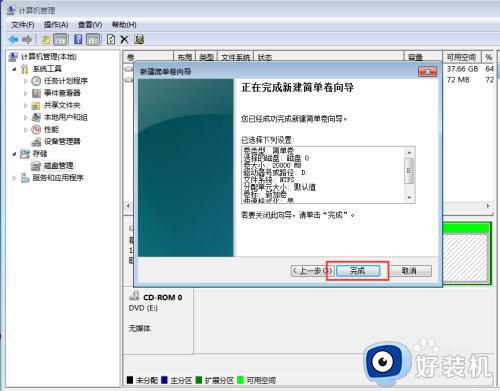Click 取消 to cancel the wizard

pos(409,271)
